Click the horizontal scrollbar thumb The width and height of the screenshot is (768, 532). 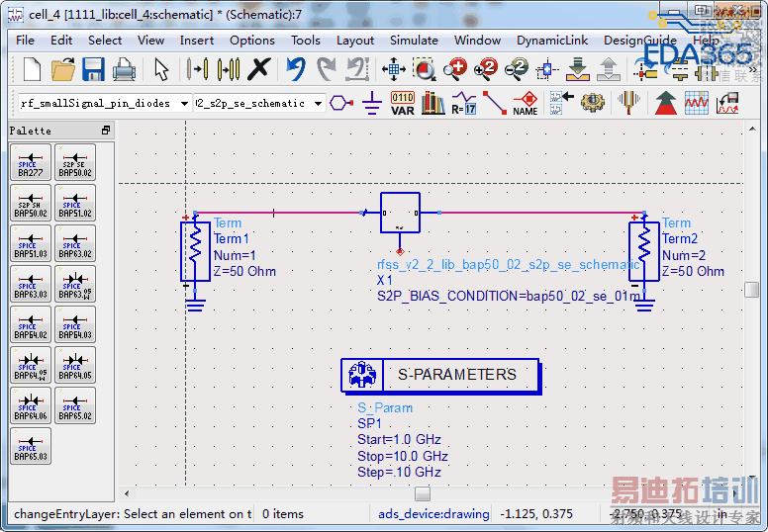pyautogui.click(x=423, y=493)
